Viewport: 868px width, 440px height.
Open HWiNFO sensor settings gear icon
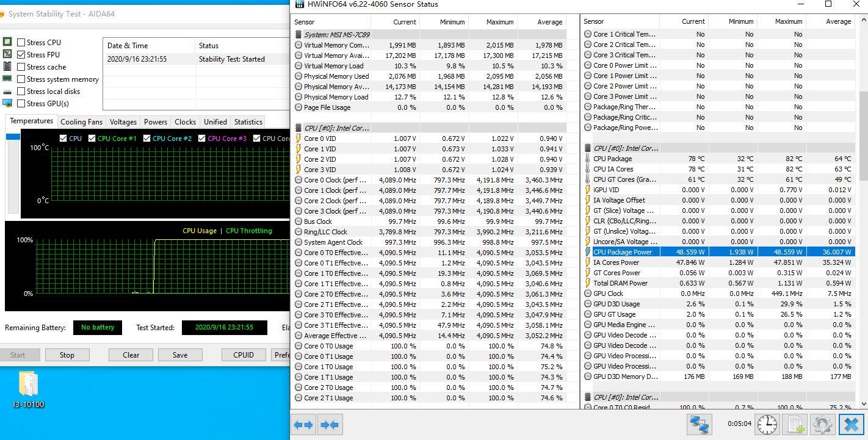[x=823, y=424]
